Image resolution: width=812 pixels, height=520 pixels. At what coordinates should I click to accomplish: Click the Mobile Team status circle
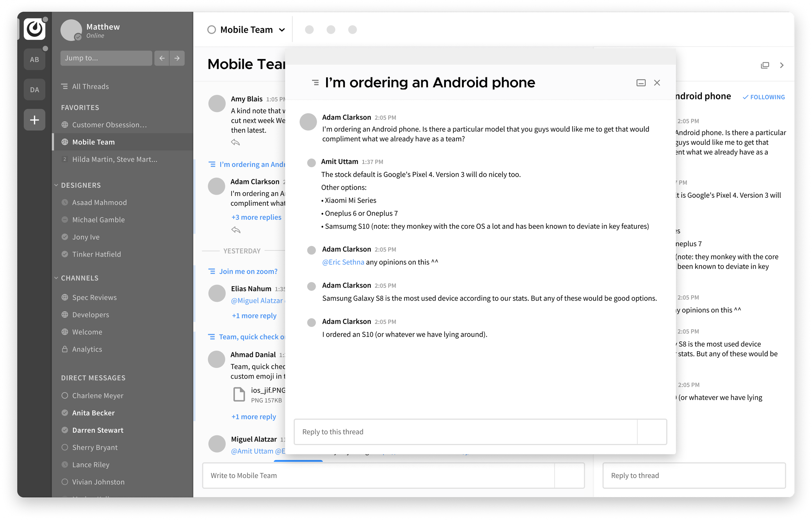[211, 30]
